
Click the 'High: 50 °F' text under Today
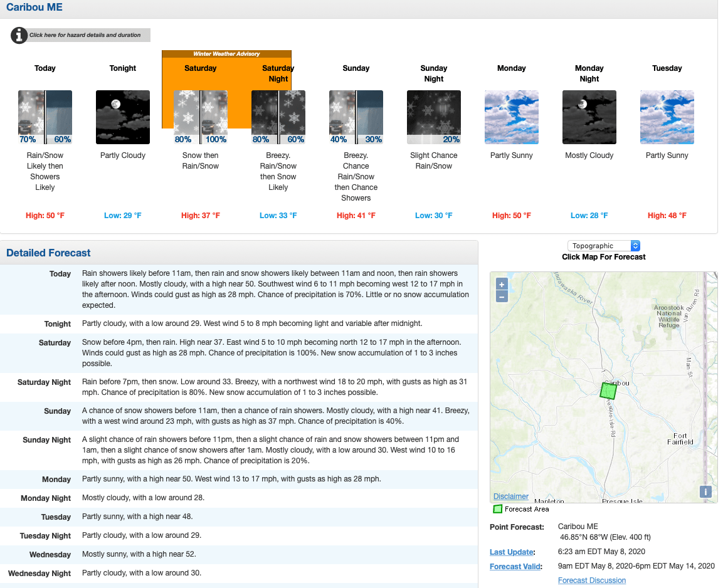point(45,215)
